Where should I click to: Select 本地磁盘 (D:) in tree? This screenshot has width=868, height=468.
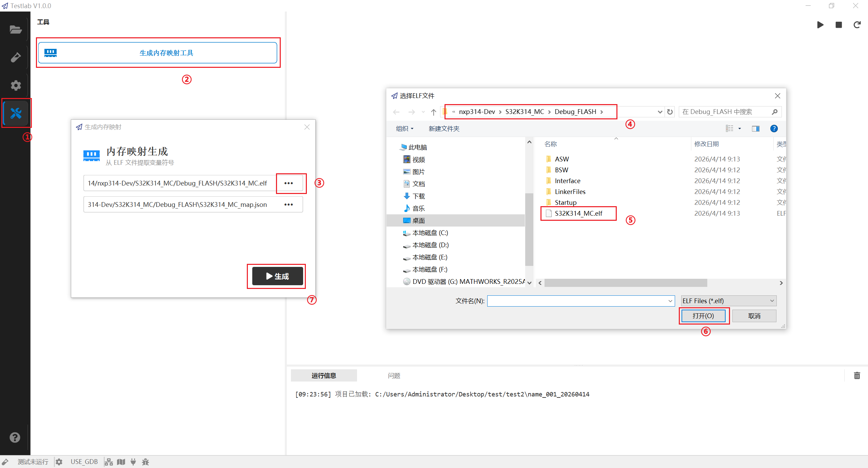click(x=430, y=245)
